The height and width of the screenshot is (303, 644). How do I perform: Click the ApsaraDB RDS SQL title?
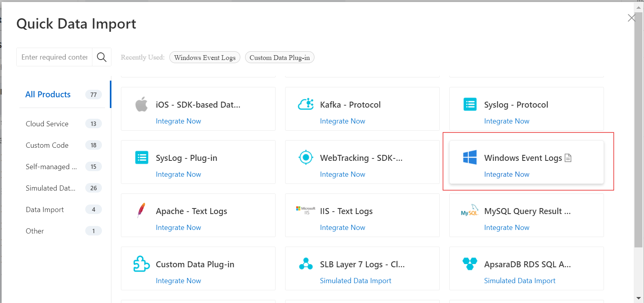pos(527,264)
